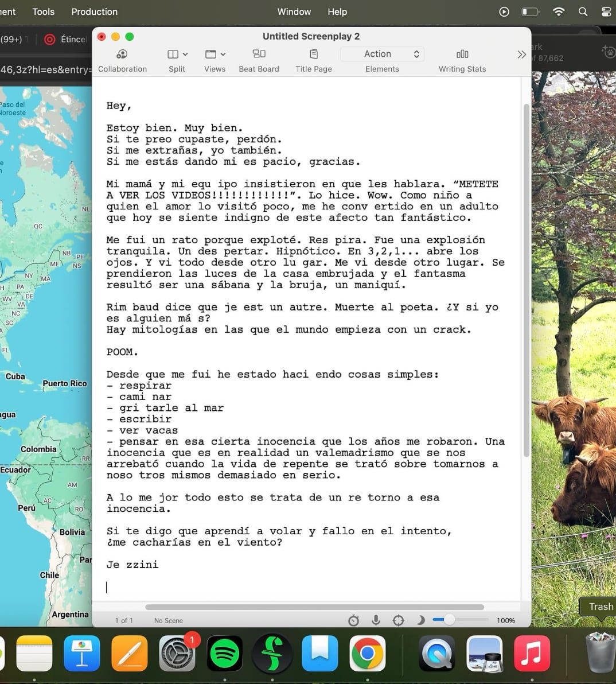This screenshot has width=616, height=684.
Task: Adjust the zoom slider handle
Action: [449, 620]
